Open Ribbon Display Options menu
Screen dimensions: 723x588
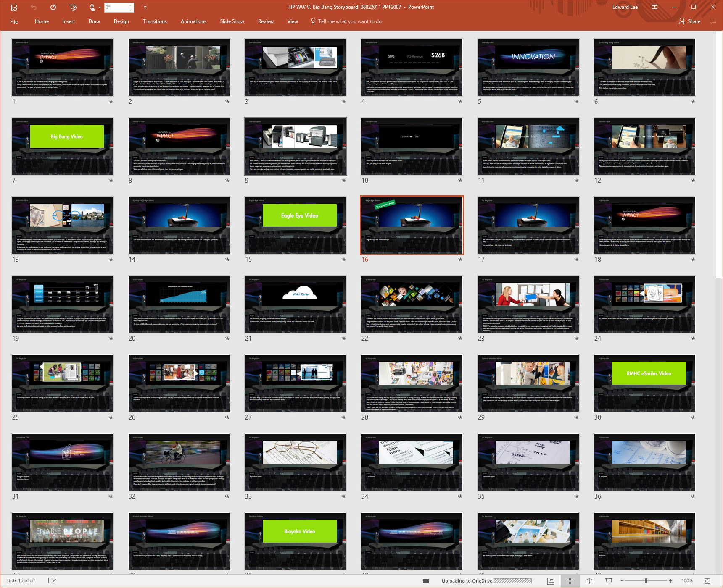654,7
